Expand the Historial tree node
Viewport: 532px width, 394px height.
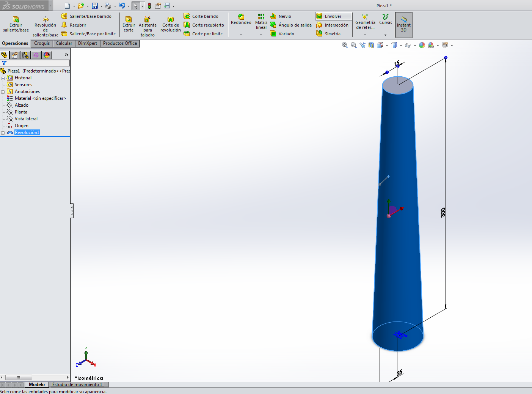[3, 78]
